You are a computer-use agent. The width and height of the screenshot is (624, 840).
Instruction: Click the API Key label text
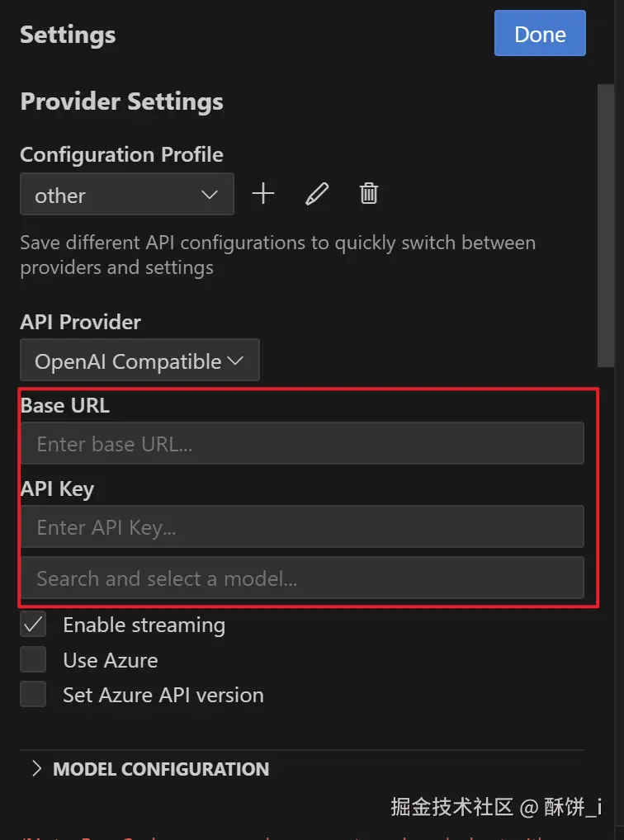pyautogui.click(x=57, y=488)
